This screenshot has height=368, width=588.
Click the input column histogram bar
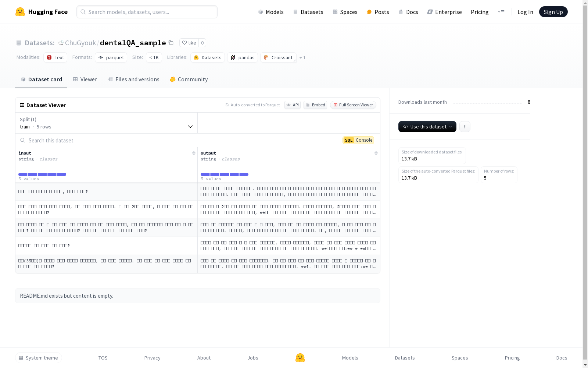point(42,174)
